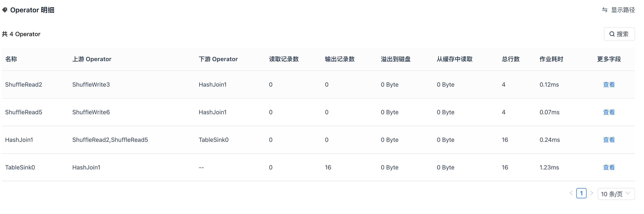Click the magnifier search icon
Image resolution: width=644 pixels, height=214 pixels.
tap(612, 34)
